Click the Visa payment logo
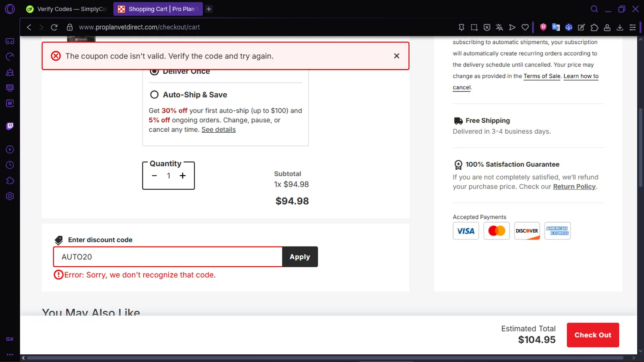Viewport: 644px width, 362px height. point(466,231)
